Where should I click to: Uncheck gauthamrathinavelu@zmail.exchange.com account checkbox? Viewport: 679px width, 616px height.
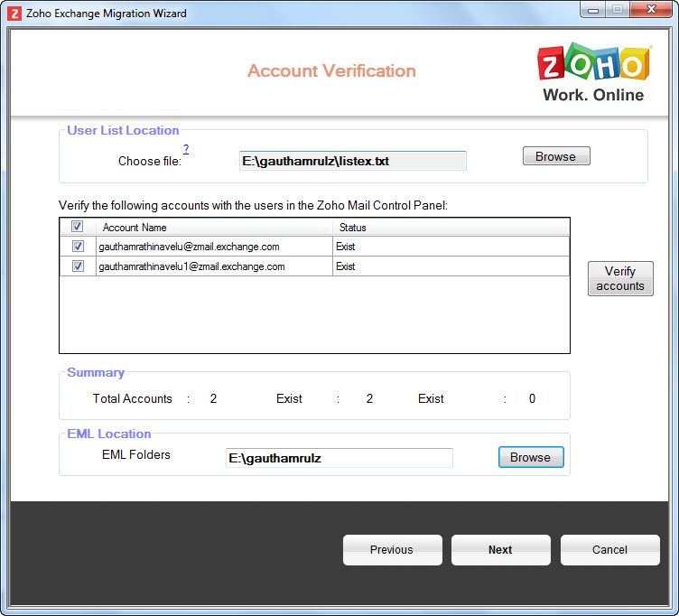click(78, 247)
